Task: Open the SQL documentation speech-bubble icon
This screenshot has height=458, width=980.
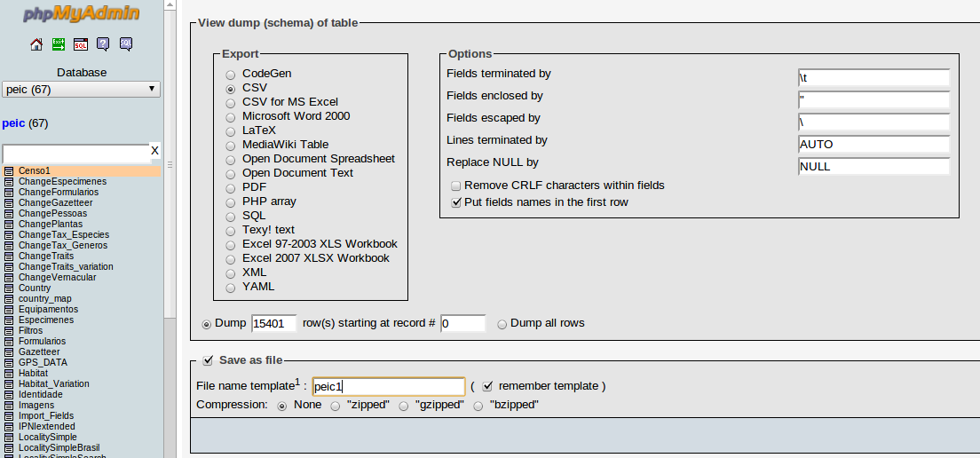Action: pos(125,44)
